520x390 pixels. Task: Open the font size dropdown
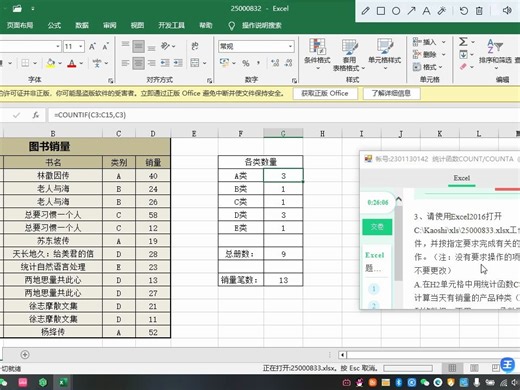click(x=81, y=46)
